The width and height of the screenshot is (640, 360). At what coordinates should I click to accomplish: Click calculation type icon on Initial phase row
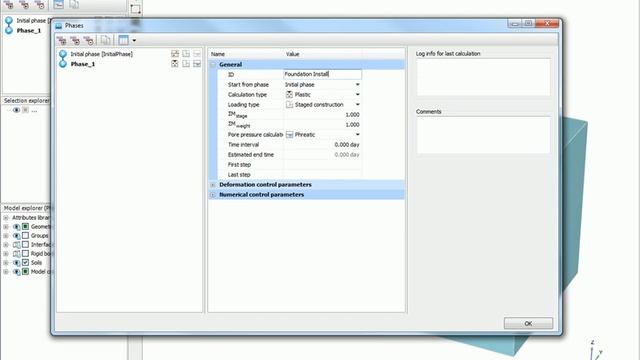(175, 54)
